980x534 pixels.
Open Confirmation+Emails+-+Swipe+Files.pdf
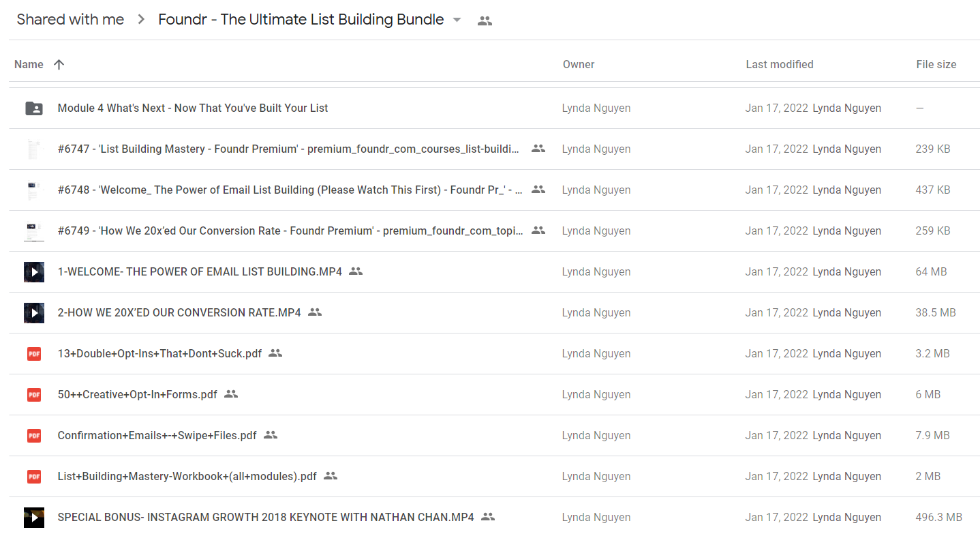(x=157, y=435)
